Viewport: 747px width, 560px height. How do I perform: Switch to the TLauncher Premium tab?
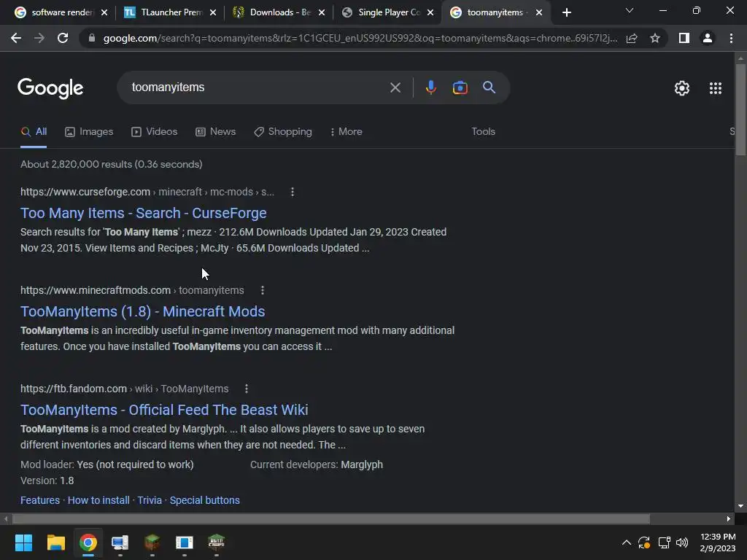click(x=166, y=12)
